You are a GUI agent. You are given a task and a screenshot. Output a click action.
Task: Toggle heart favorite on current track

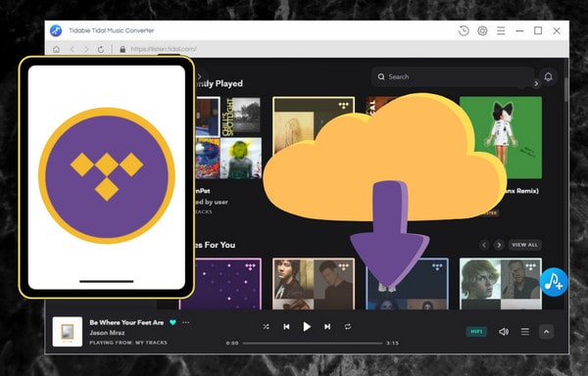coord(172,322)
